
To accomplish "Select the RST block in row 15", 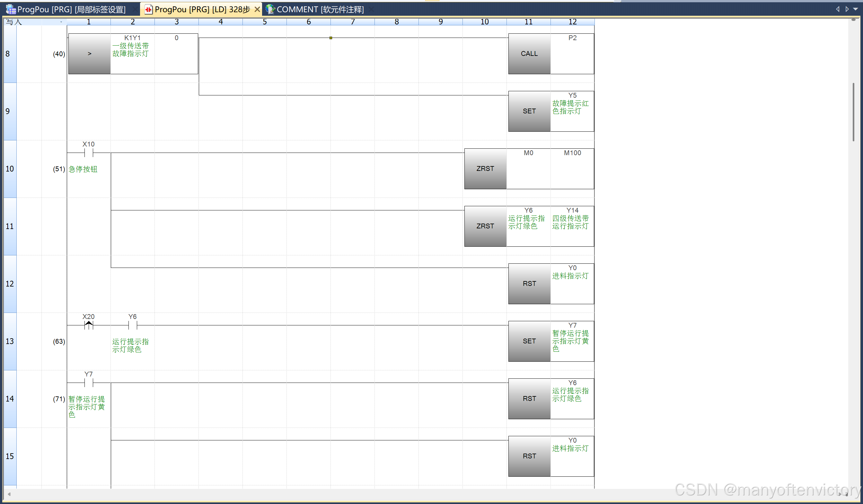I will [x=529, y=456].
